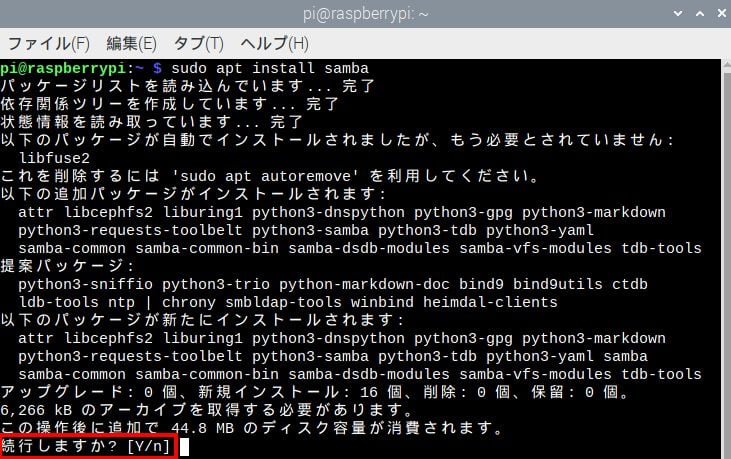This screenshot has height=459, width=731.
Task: Click the terminal cursor block after [Y/n]
Action: point(185,447)
